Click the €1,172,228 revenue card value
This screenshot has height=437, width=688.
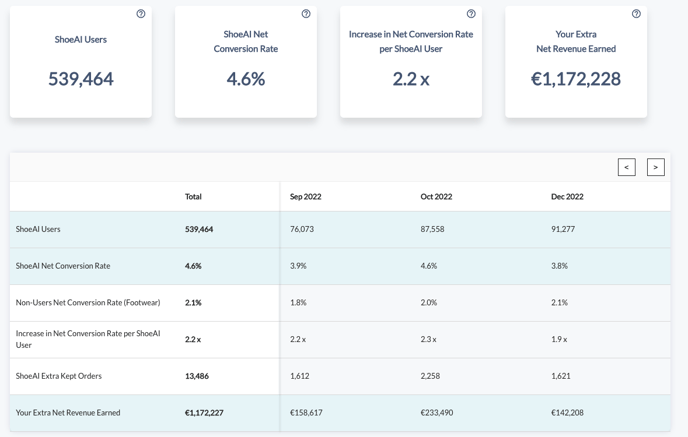[x=576, y=79]
